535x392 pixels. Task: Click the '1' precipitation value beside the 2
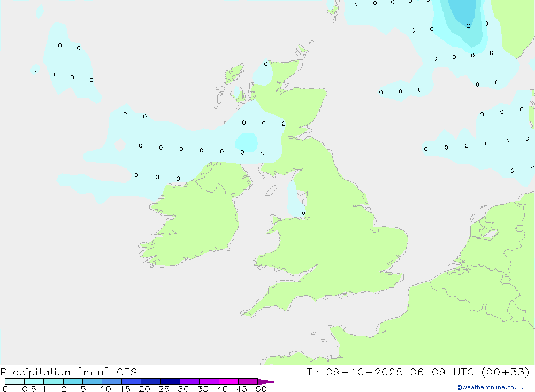[x=450, y=28]
